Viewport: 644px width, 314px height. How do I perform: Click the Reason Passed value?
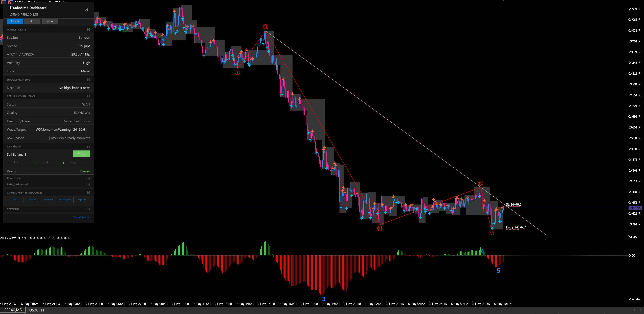(85, 171)
